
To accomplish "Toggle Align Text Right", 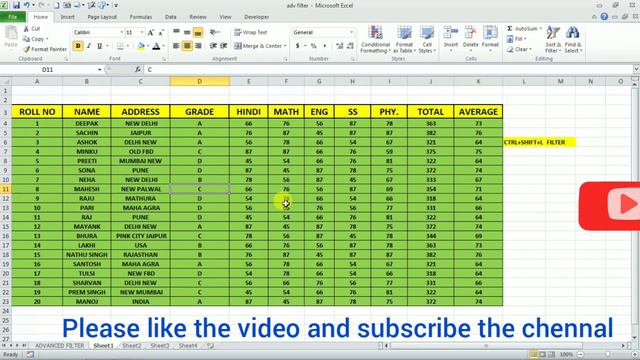I will 198,46.
